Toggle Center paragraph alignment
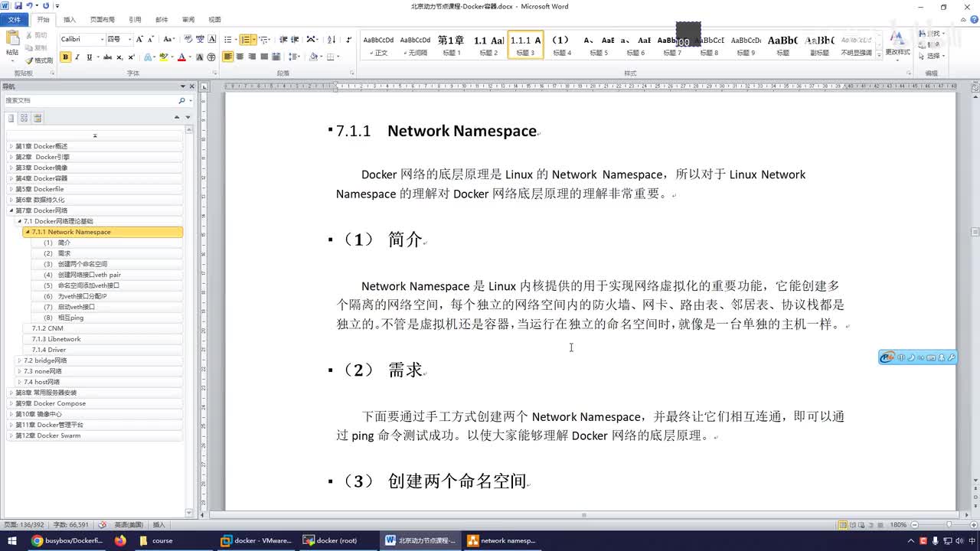Viewport: 980px width, 551px height. (x=240, y=57)
